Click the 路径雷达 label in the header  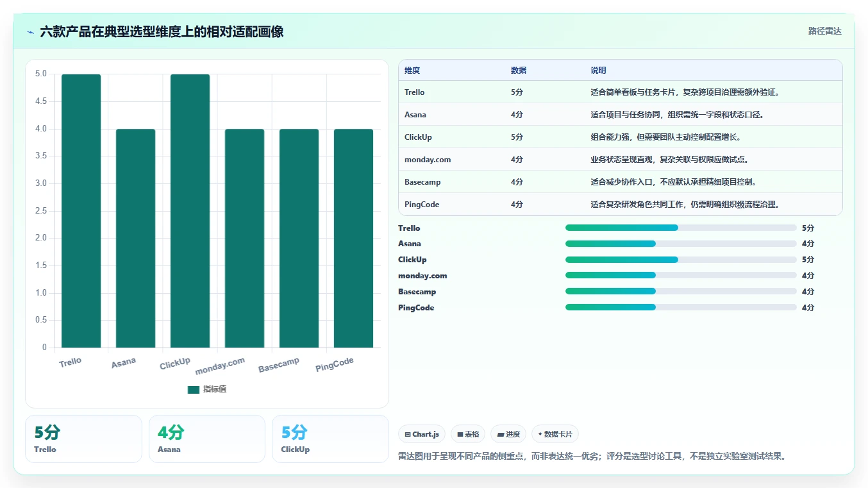pos(824,31)
